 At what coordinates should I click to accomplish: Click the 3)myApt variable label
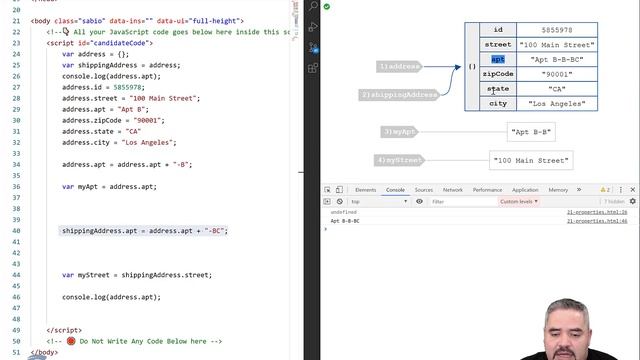pos(399,131)
